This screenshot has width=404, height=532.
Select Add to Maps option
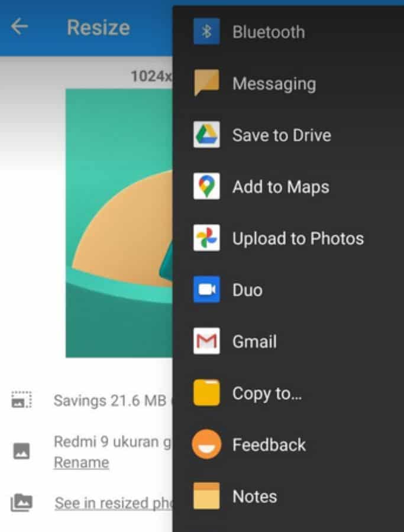pyautogui.click(x=280, y=187)
